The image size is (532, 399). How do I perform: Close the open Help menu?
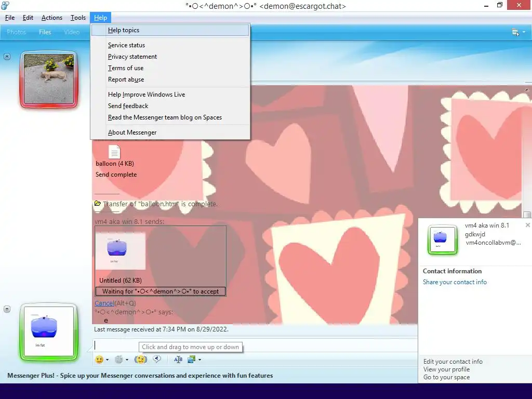(x=100, y=18)
